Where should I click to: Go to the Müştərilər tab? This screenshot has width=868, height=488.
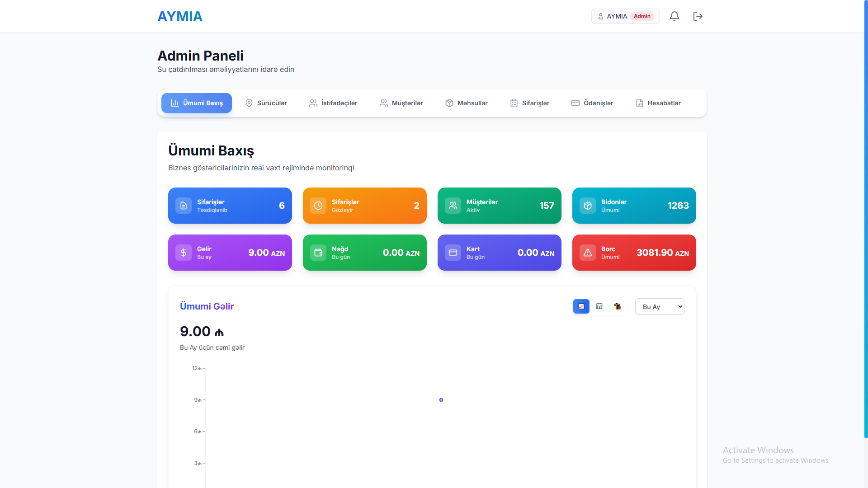pos(401,103)
